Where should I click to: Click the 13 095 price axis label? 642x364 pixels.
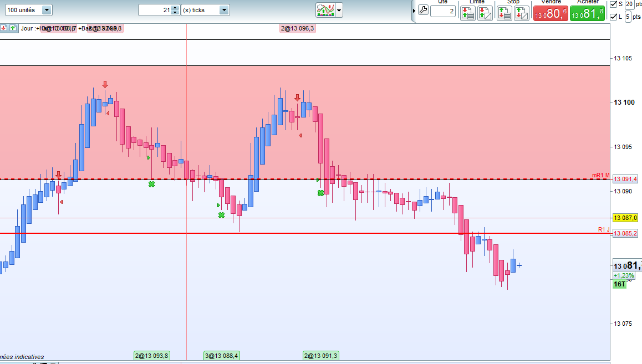click(623, 147)
